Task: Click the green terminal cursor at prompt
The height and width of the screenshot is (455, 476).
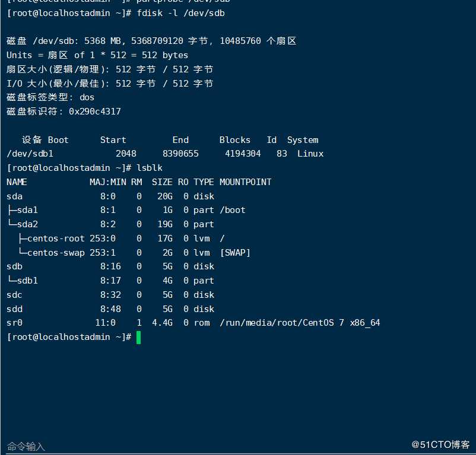Action: [138, 338]
